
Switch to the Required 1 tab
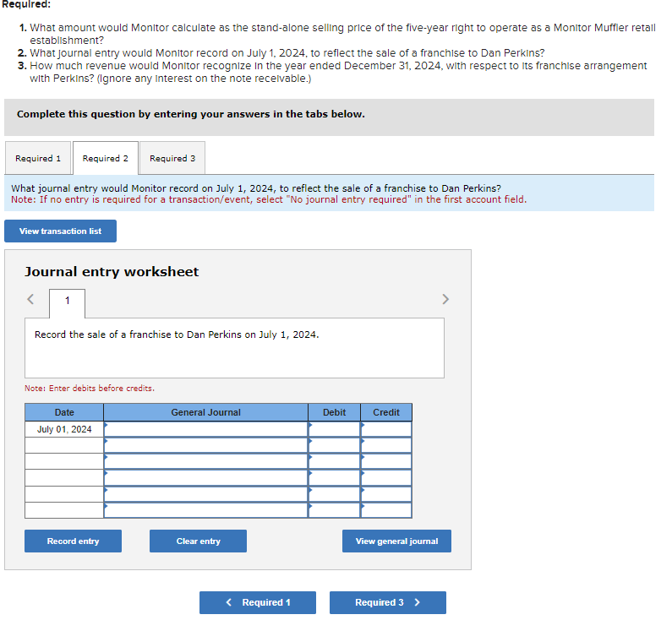(38, 158)
